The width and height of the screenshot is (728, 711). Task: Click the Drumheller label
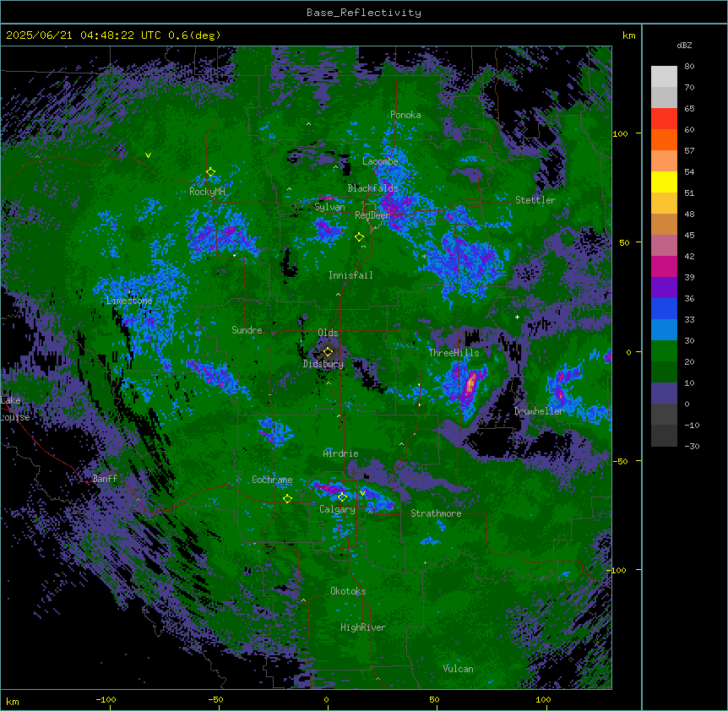point(539,411)
